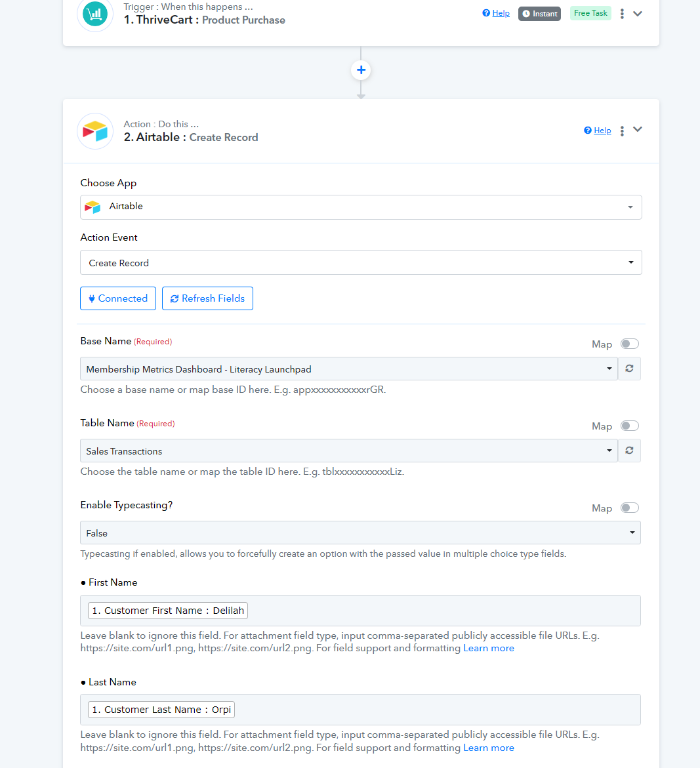
Task: Open Help for the Airtable action
Action: point(598,131)
